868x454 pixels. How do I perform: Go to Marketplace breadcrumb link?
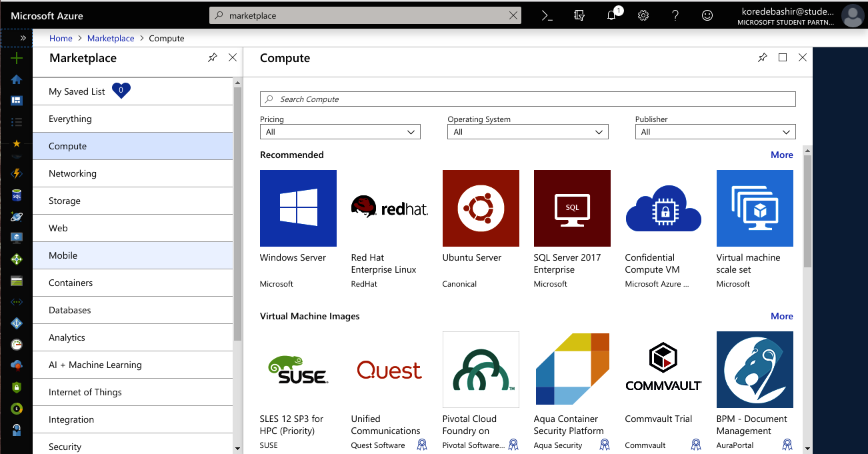111,39
